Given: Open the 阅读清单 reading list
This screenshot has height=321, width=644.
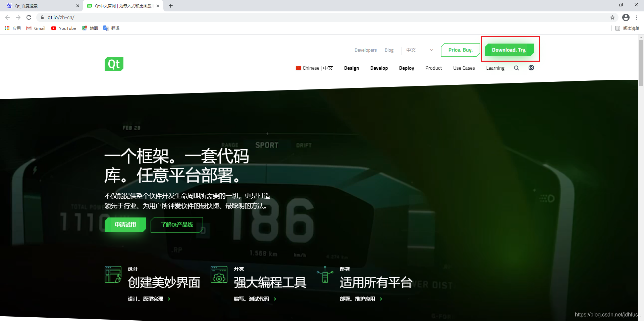Looking at the screenshot, I should coord(628,28).
